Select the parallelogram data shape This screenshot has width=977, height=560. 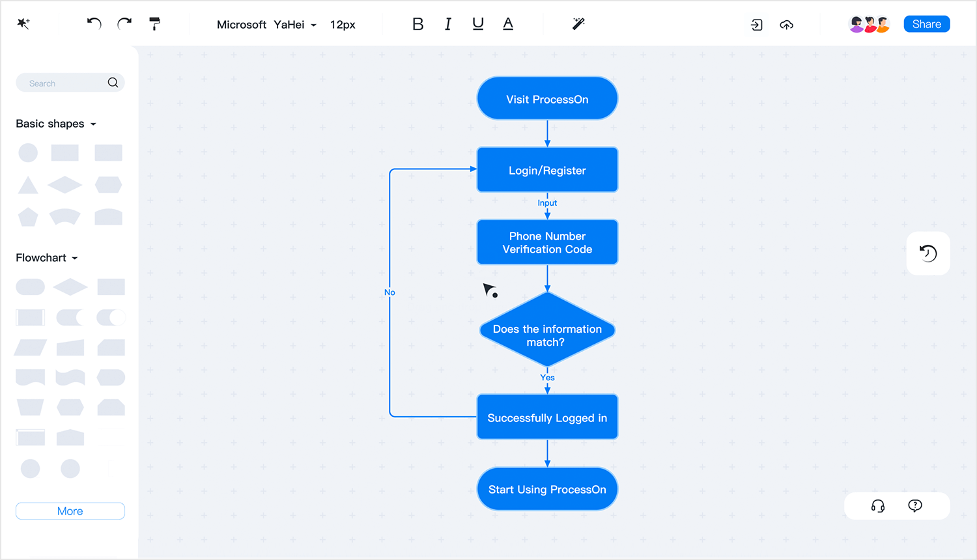tap(30, 347)
